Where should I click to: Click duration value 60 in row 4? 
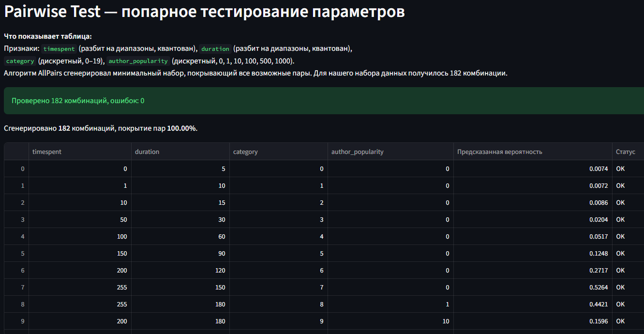(x=180, y=236)
